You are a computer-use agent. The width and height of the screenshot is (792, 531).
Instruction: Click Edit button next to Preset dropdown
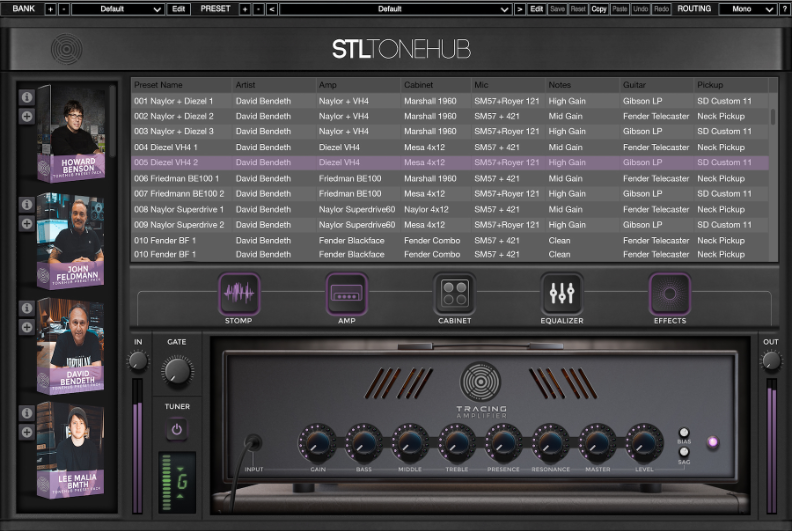(536, 9)
